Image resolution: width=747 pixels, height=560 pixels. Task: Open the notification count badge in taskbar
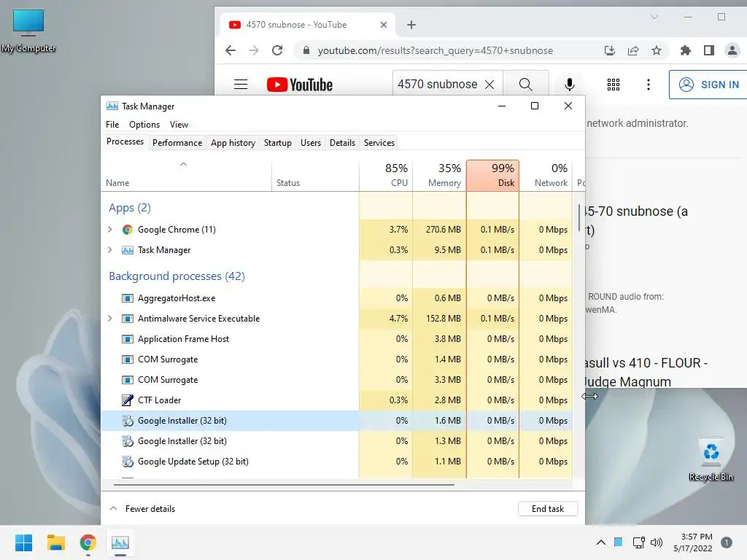[x=727, y=542]
